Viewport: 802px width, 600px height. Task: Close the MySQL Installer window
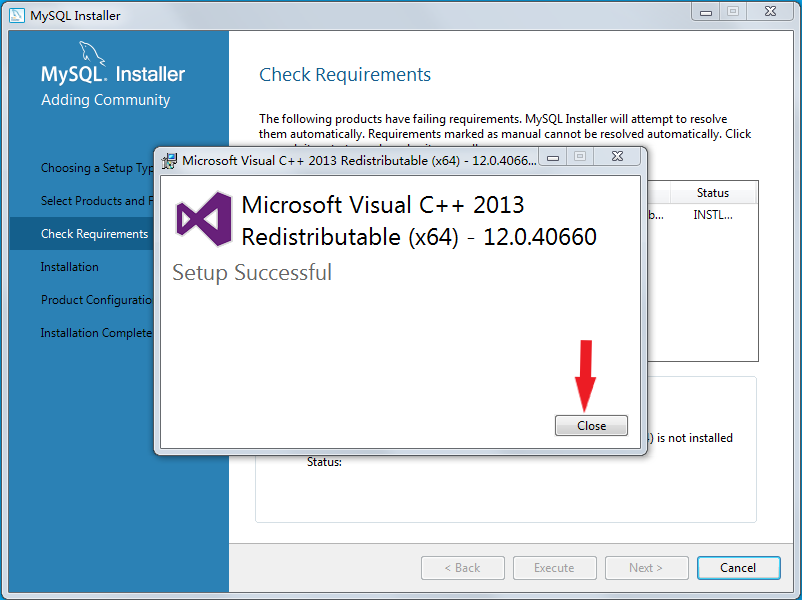(770, 12)
